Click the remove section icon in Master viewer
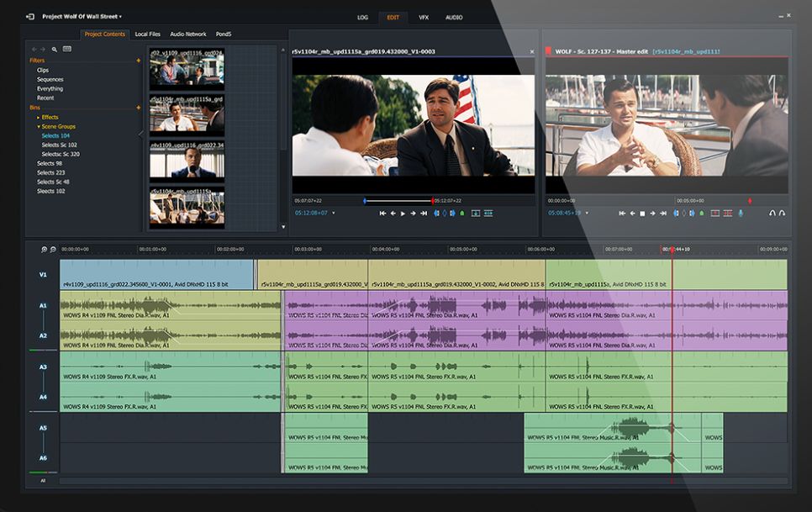Screen dimensions: 812x512 coord(715,214)
